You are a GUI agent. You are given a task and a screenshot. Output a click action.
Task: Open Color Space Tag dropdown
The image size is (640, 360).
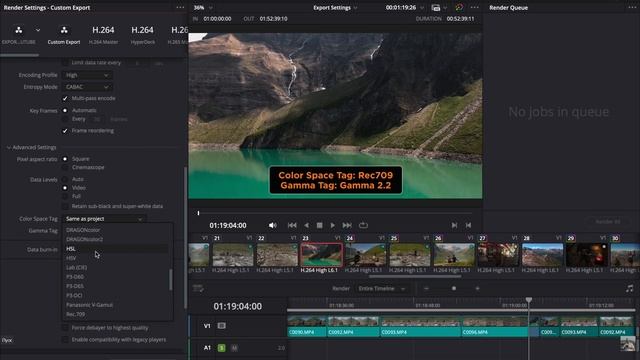(104, 219)
